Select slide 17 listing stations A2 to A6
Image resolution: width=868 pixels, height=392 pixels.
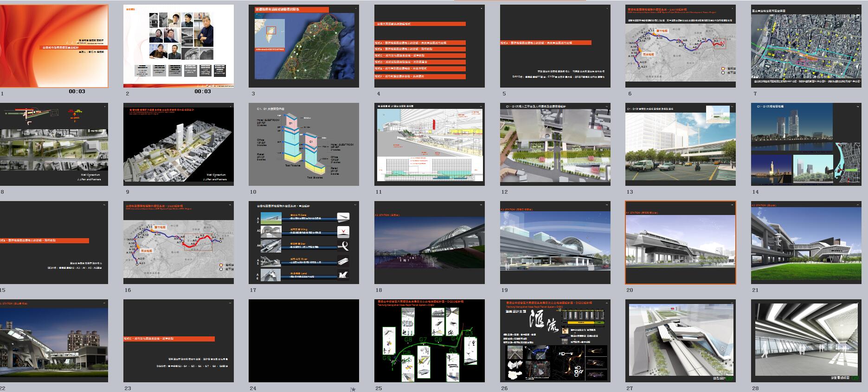304,242
